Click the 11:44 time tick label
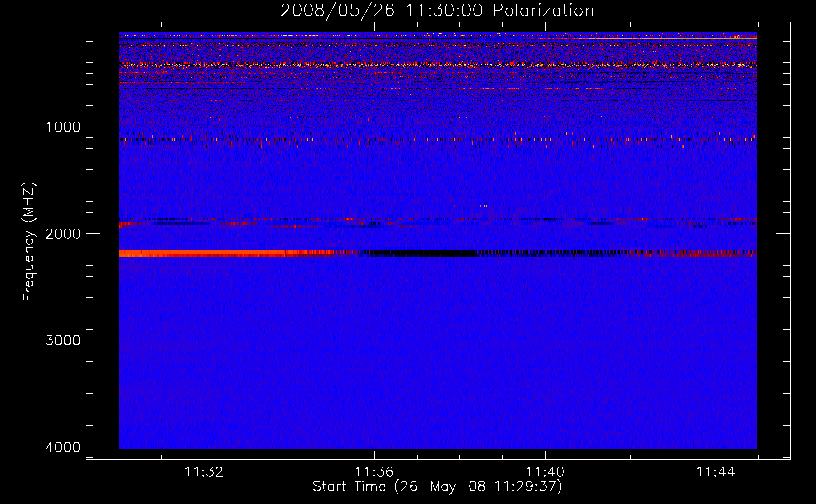 (716, 472)
